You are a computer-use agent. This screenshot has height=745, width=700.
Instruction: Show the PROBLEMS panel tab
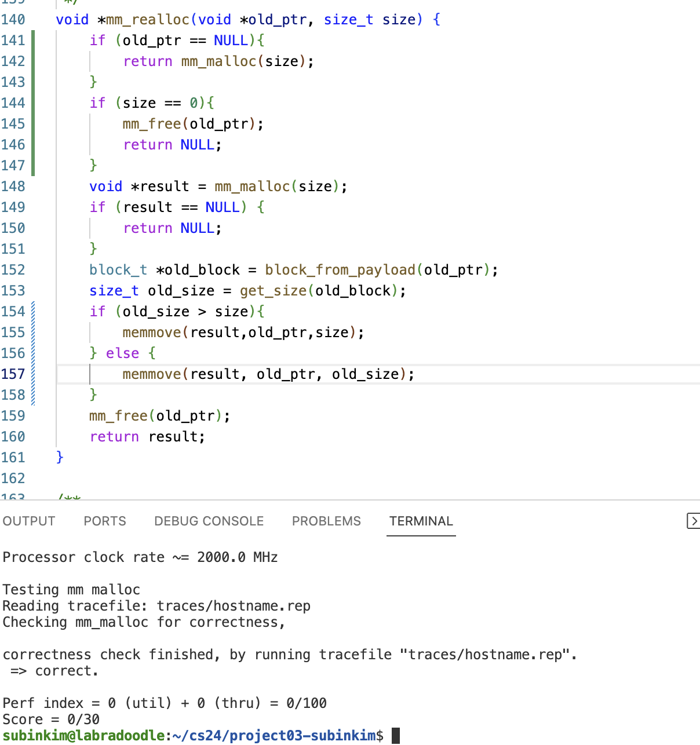(x=326, y=521)
